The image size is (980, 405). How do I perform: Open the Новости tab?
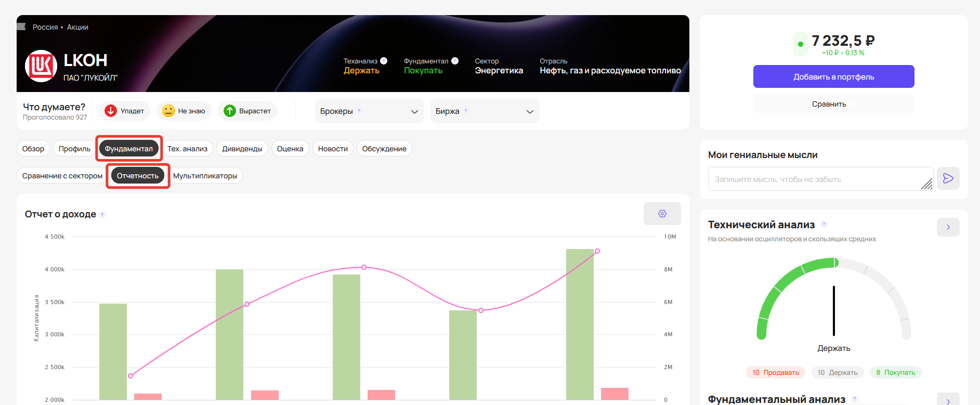click(x=333, y=149)
